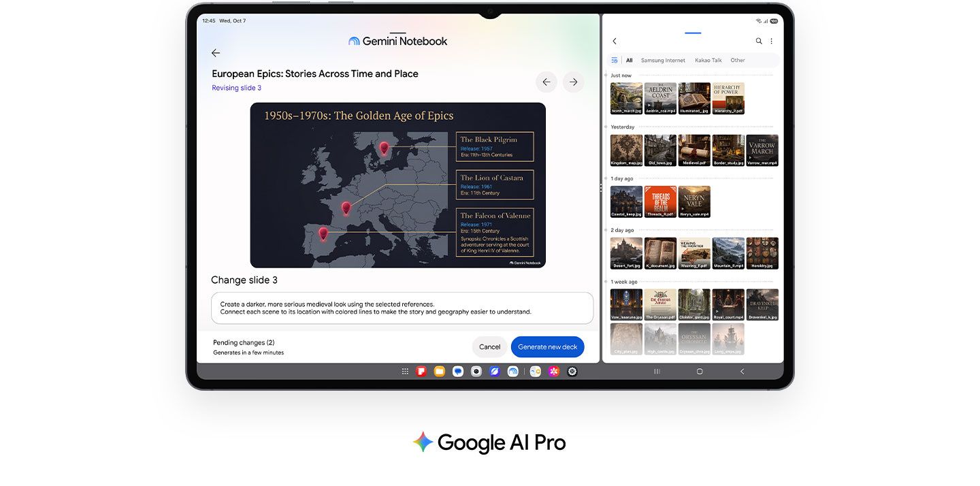
Task: Open the North_march.jpg thumbnail
Action: (x=626, y=99)
